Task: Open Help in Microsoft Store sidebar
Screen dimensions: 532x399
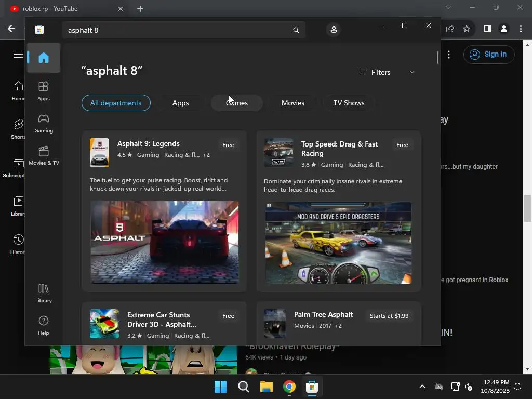Action: click(x=44, y=325)
